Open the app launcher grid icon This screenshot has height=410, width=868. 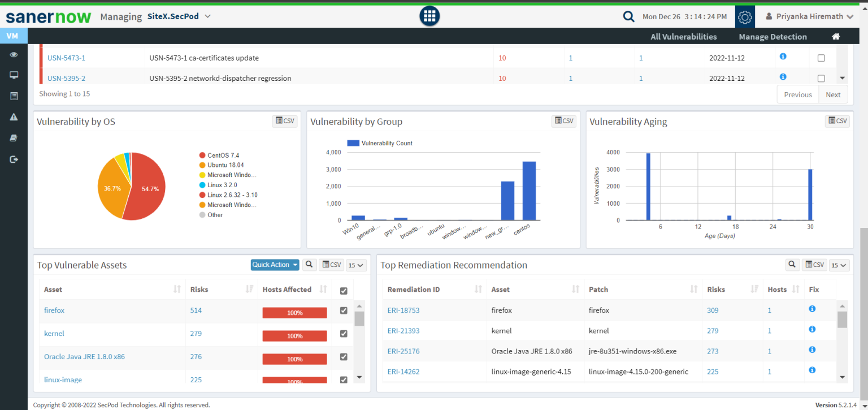[x=429, y=16]
